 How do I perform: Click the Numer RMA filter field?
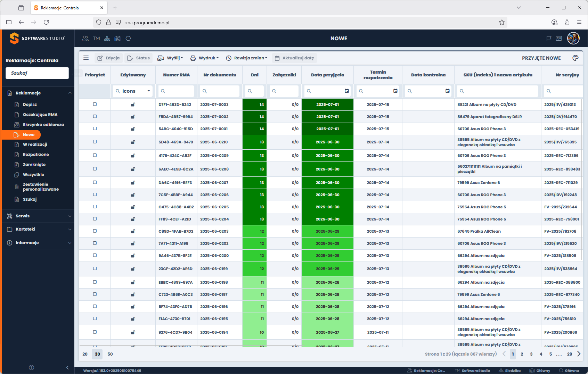pos(177,91)
